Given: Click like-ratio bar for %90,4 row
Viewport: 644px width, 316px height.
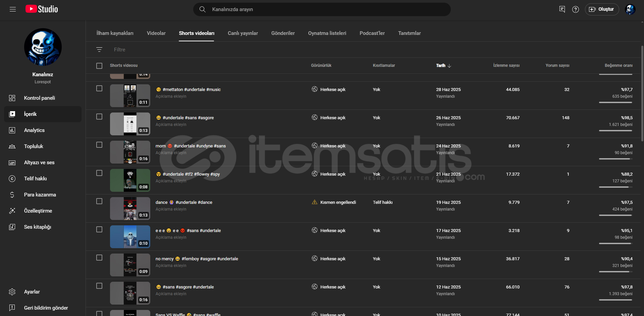Looking at the screenshot, I should [x=615, y=272].
